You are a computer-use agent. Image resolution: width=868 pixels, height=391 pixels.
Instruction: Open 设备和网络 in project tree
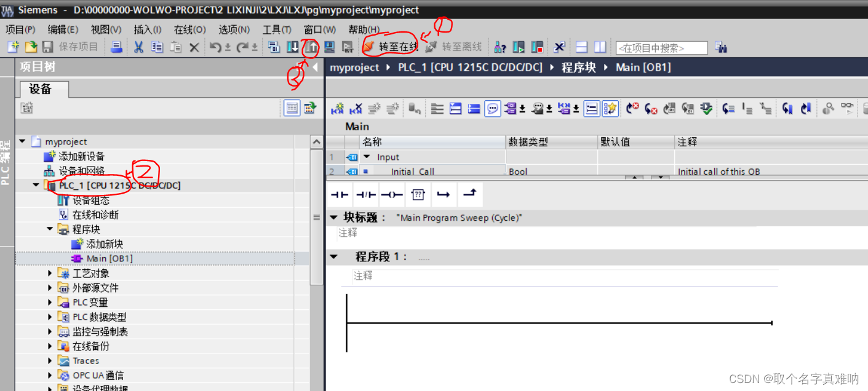click(x=81, y=170)
